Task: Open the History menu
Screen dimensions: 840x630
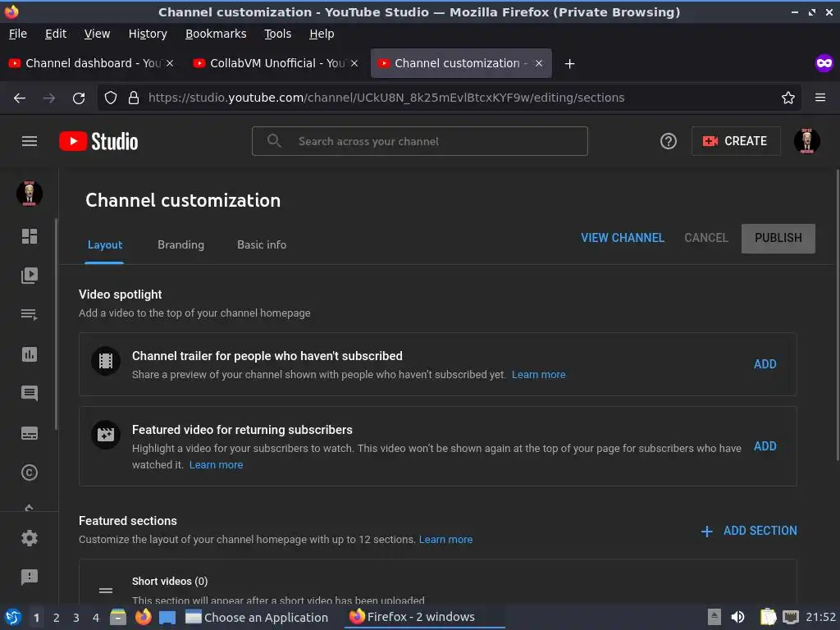Action: pos(148,34)
